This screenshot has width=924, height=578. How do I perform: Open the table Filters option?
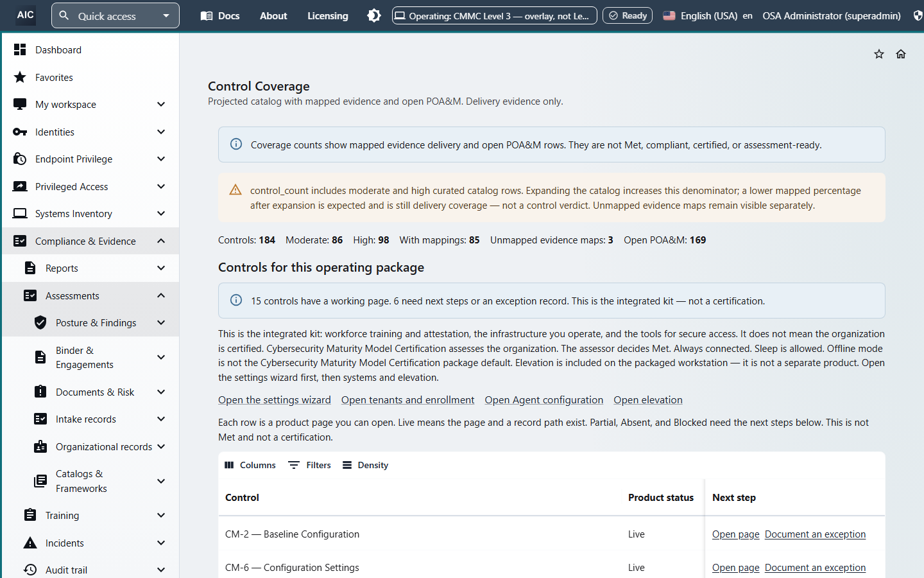point(310,465)
